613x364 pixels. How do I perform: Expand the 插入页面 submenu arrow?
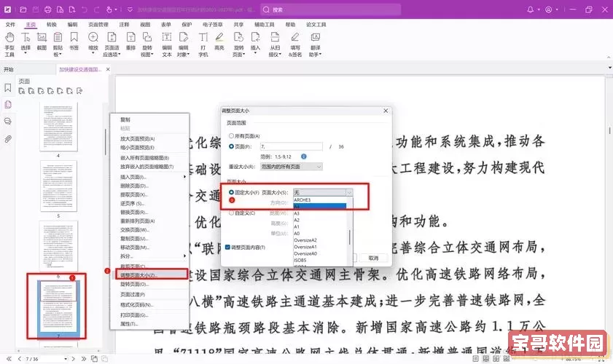click(184, 177)
